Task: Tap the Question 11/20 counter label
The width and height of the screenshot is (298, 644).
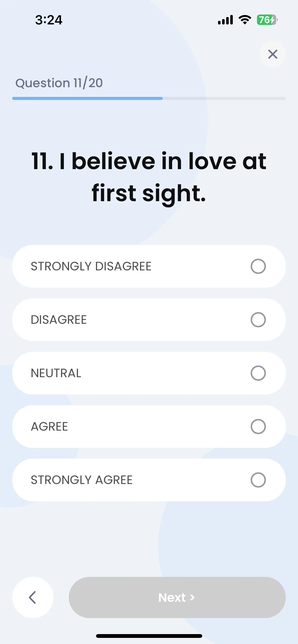Action: pos(59,83)
